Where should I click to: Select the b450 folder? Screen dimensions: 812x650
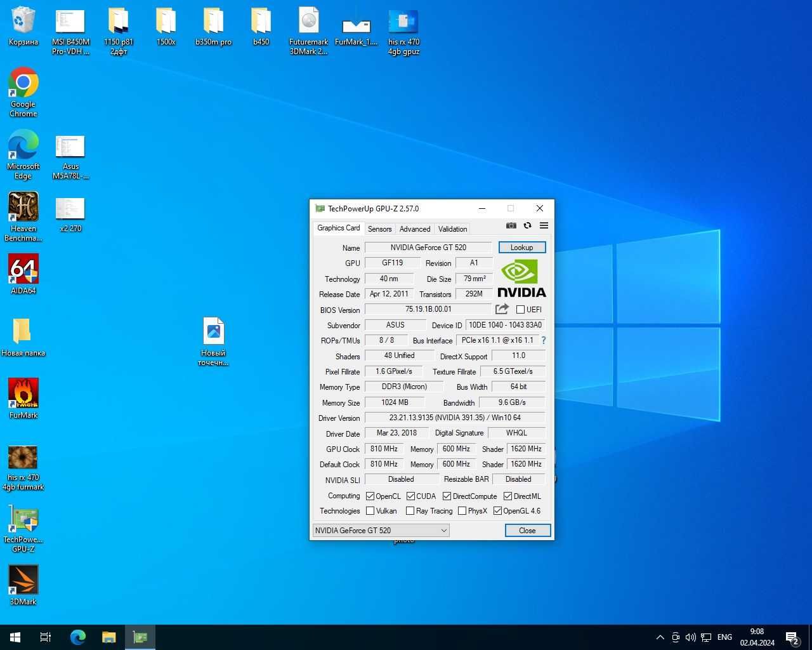pyautogui.click(x=261, y=27)
